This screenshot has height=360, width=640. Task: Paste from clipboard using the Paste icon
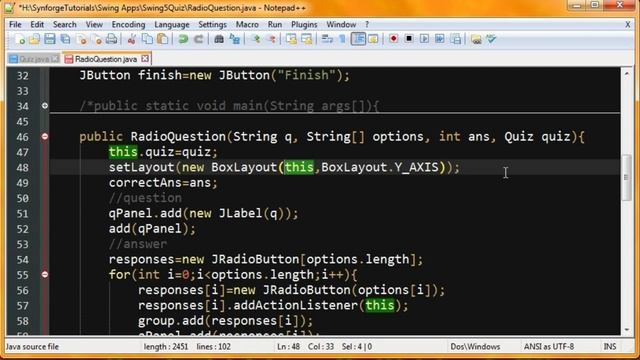[163, 39]
